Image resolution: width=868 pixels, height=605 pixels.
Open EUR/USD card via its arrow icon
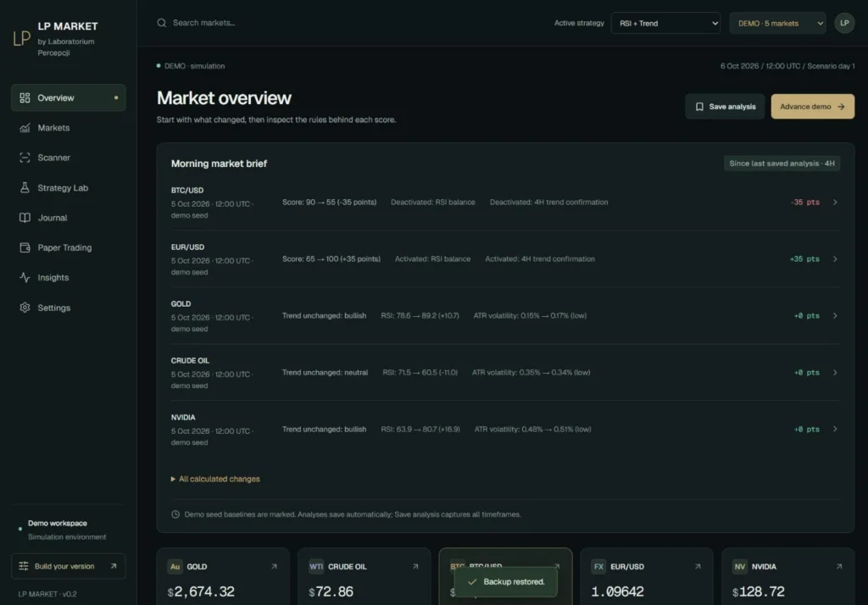(698, 566)
